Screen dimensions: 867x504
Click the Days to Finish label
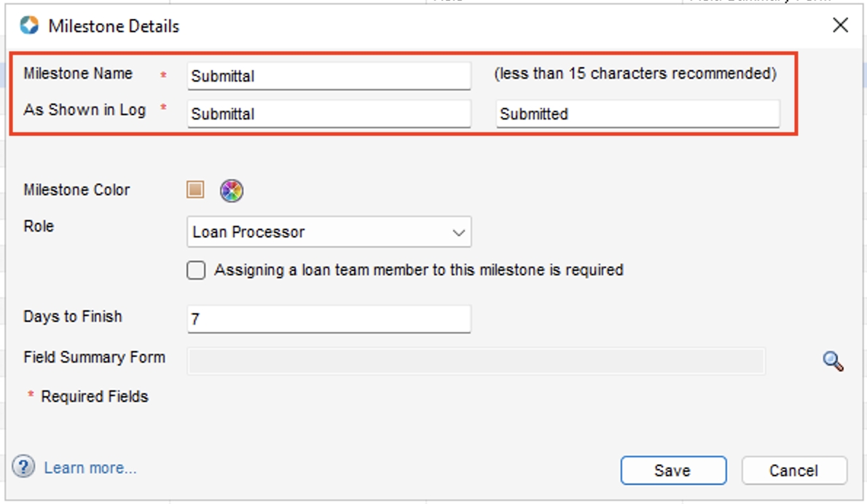point(73,317)
